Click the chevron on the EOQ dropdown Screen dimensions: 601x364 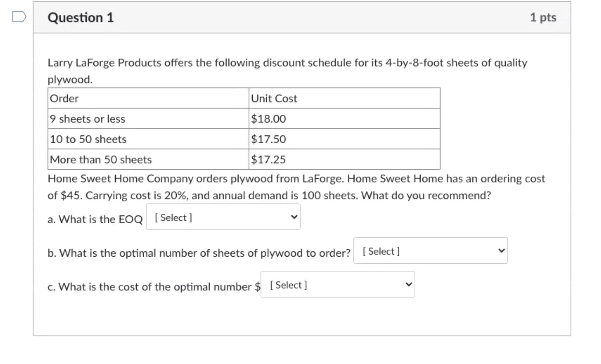(293, 217)
